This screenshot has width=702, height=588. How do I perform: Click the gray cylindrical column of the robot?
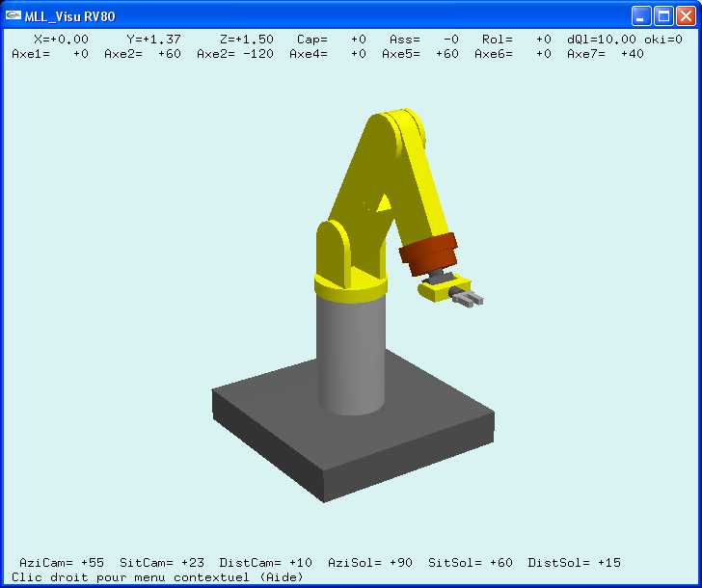tap(352, 357)
